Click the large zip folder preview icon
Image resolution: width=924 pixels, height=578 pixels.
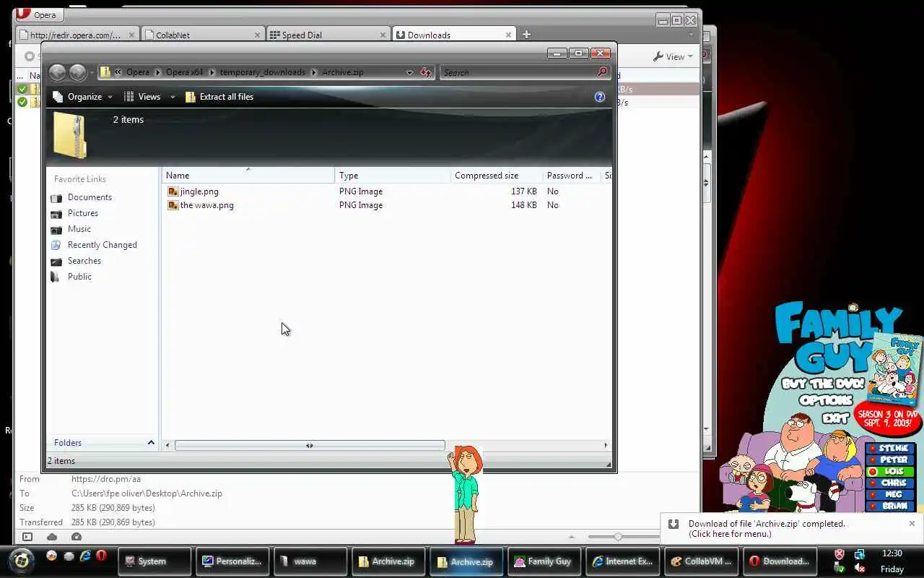tap(71, 136)
